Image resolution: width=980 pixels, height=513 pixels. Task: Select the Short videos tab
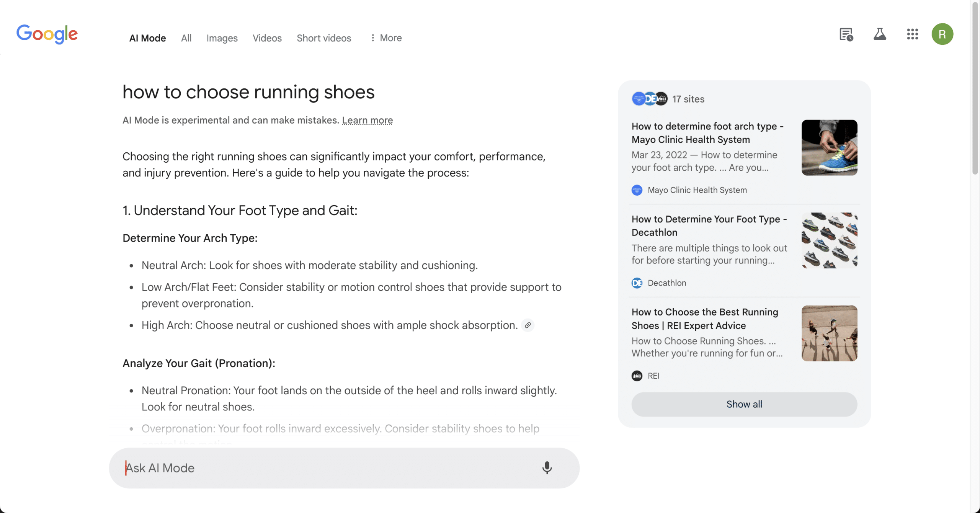click(324, 38)
